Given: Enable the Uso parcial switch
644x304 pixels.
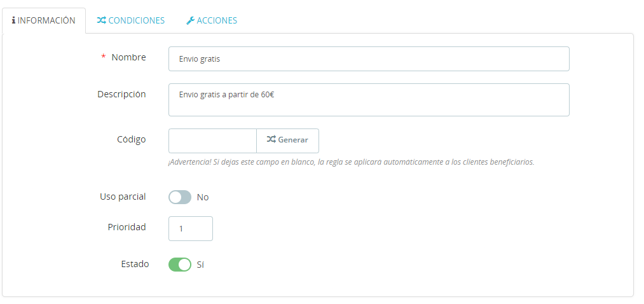Looking at the screenshot, I should pos(180,197).
